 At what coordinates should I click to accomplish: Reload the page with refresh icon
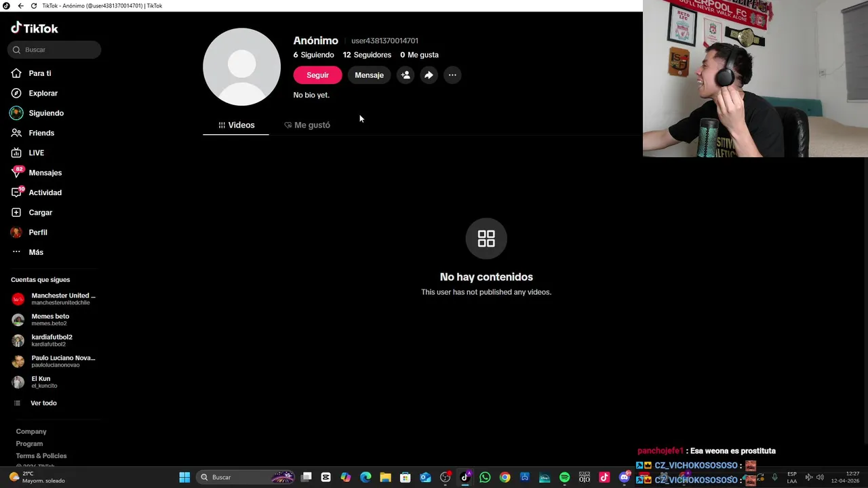click(34, 5)
